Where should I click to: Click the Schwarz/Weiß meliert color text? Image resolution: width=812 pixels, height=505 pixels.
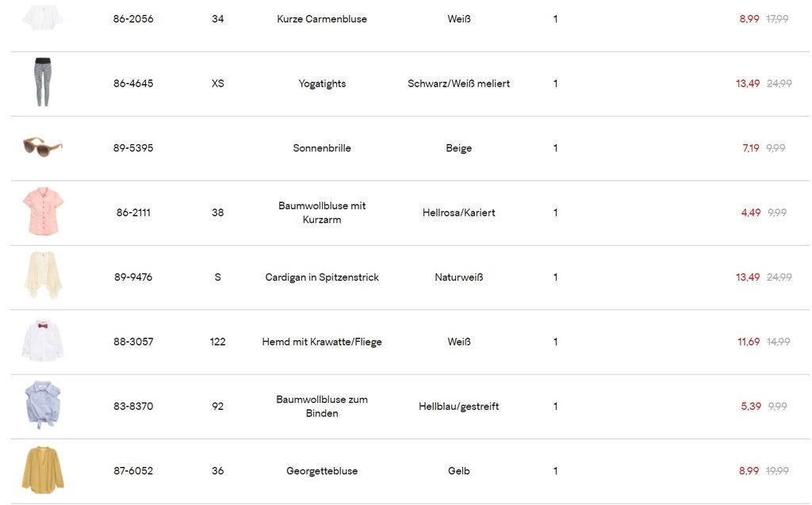pyautogui.click(x=458, y=83)
